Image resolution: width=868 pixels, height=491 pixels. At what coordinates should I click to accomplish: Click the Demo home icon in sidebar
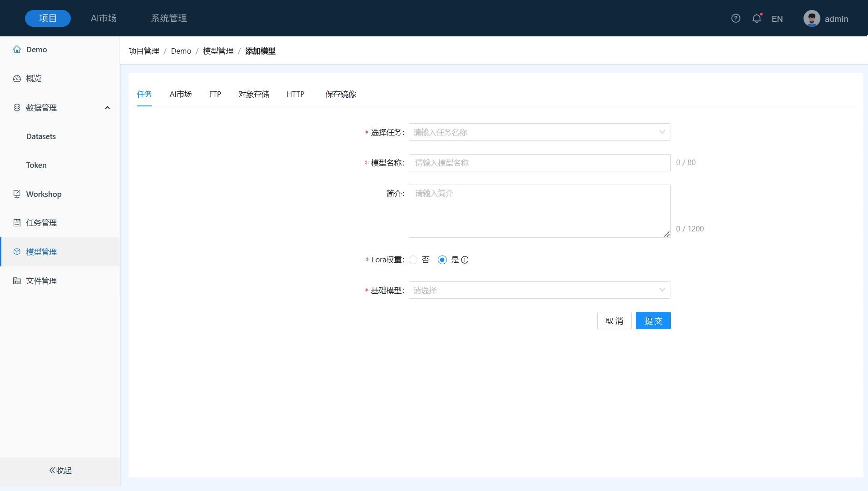tap(17, 50)
